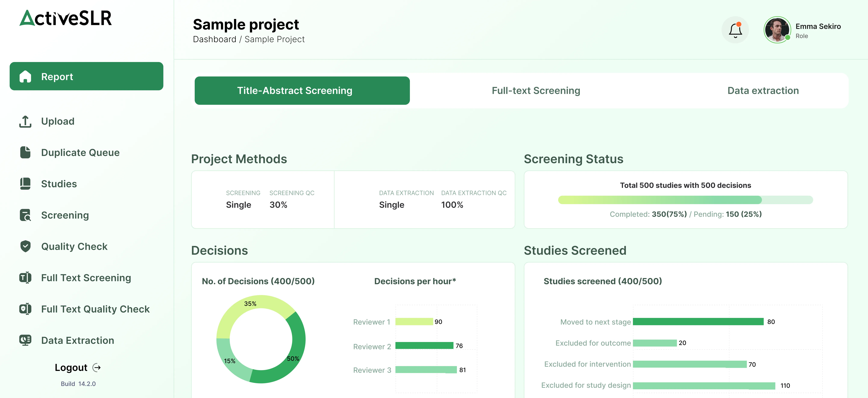This screenshot has width=868, height=398.
Task: Select the Studies book icon
Action: [x=26, y=183]
